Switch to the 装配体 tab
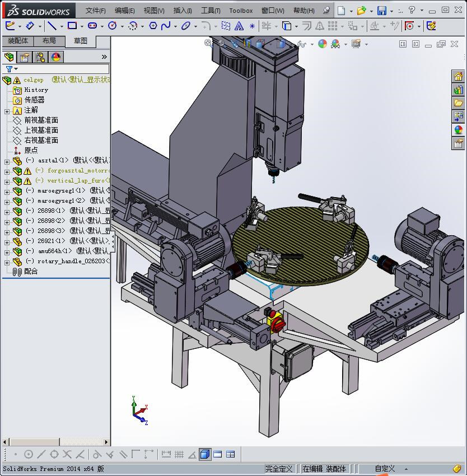The image size is (467, 476). [18, 41]
